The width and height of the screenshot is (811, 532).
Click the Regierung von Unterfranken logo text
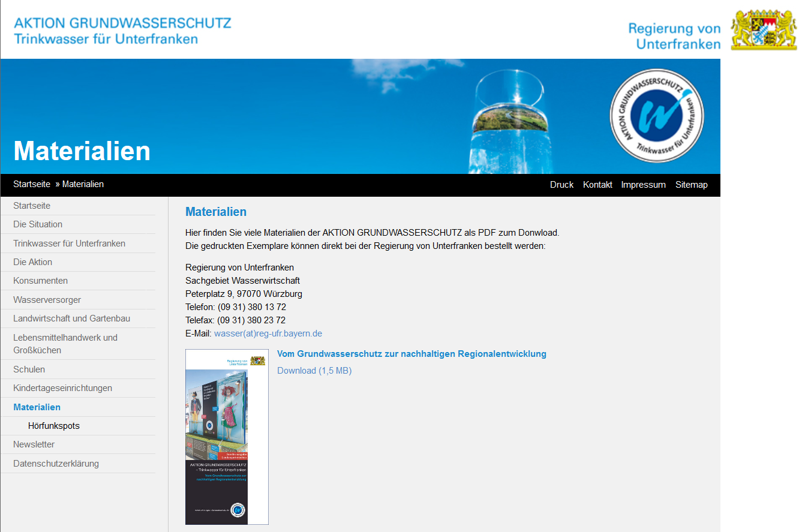click(x=674, y=37)
